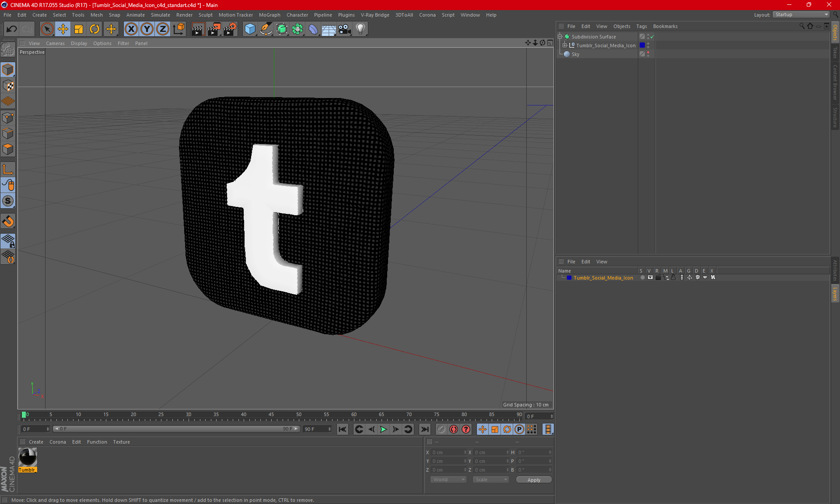This screenshot has width=840, height=504.
Task: Select the Tumblr material thumbnail
Action: [28, 458]
